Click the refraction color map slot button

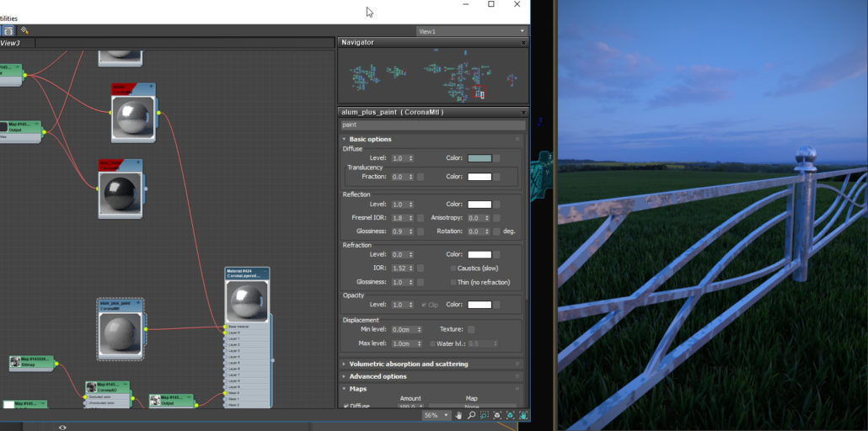[x=497, y=254]
